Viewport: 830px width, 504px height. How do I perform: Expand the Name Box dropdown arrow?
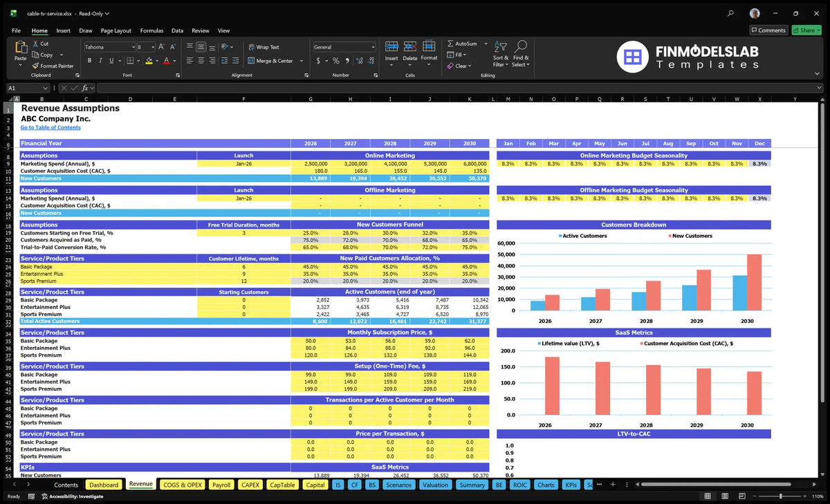[x=45, y=88]
